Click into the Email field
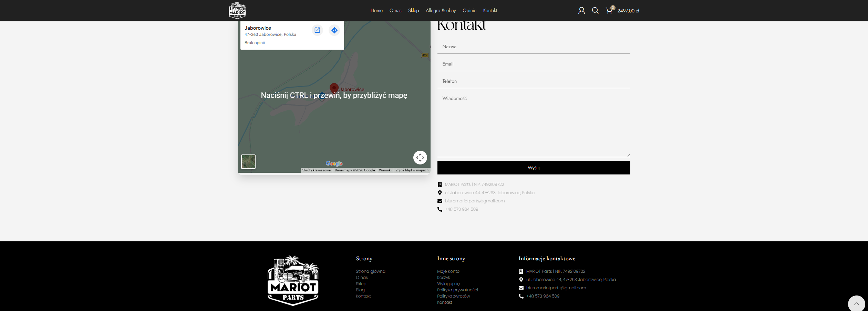This screenshot has height=311, width=868. coord(534,64)
